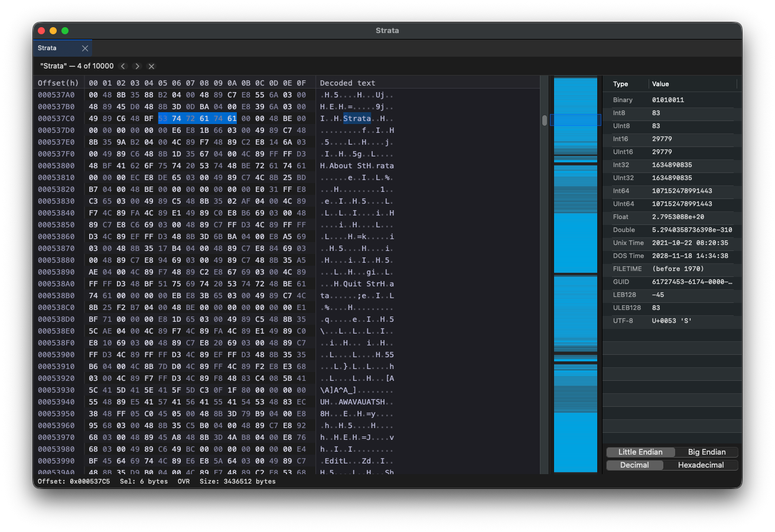Click the OVR overwrite mode indicator
The image size is (775, 532).
click(x=184, y=481)
